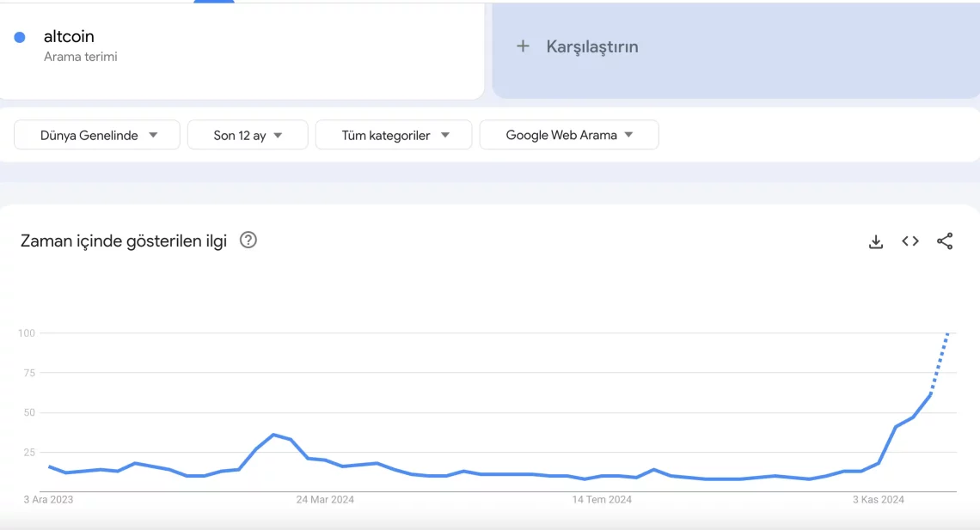Viewport: 980px width, 530px height.
Task: Click the 100 value on the y-axis
Action: (x=26, y=333)
